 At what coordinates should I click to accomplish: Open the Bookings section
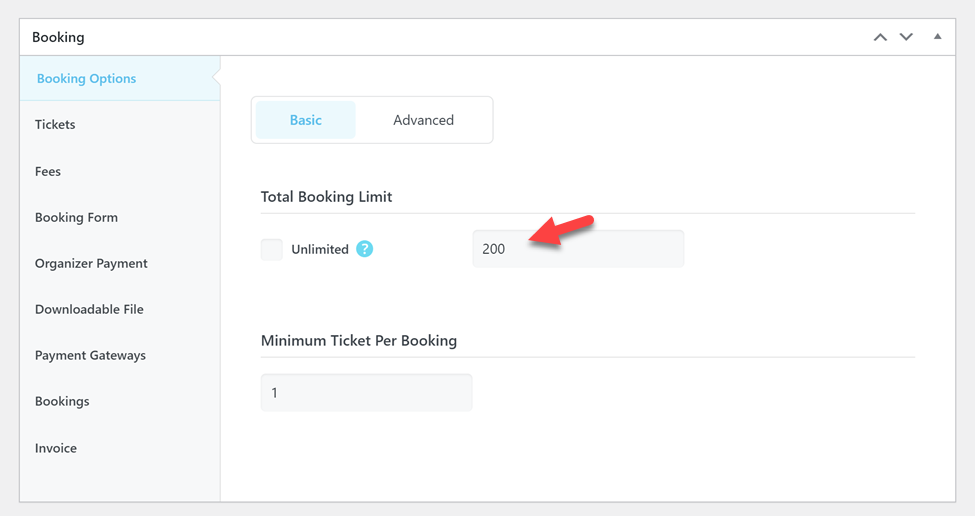[x=62, y=401]
